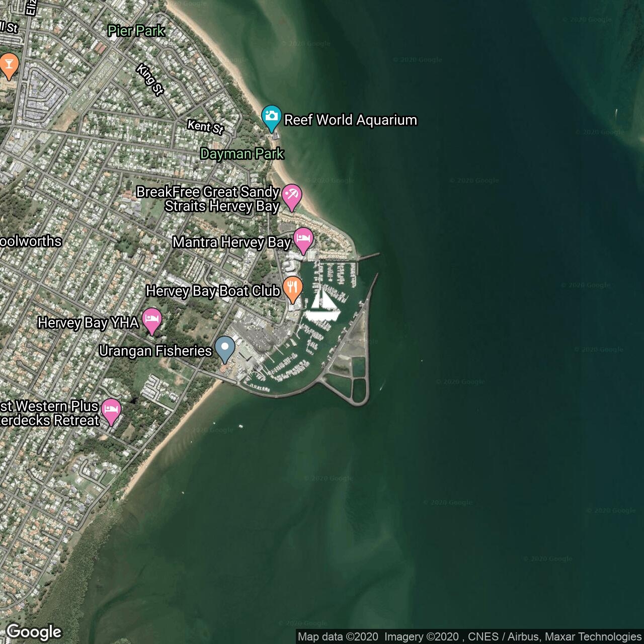Select the Hervey Bay Boat Club label
This screenshot has width=644, height=644.
pos(213,291)
